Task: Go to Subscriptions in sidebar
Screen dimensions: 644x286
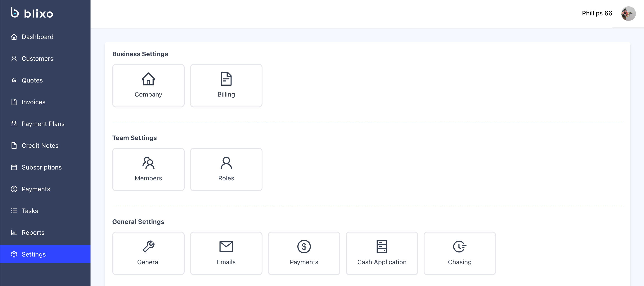Action: (x=41, y=167)
